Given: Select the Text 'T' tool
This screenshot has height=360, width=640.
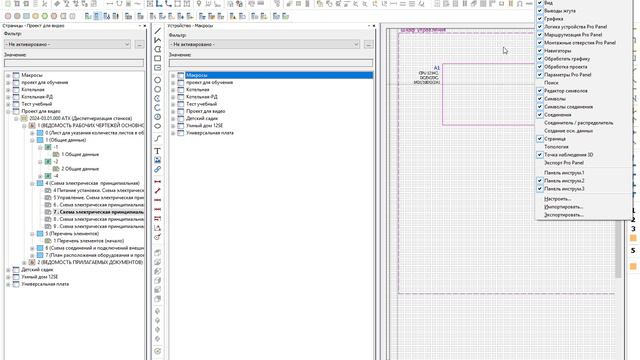Looking at the screenshot, I should point(158,151).
